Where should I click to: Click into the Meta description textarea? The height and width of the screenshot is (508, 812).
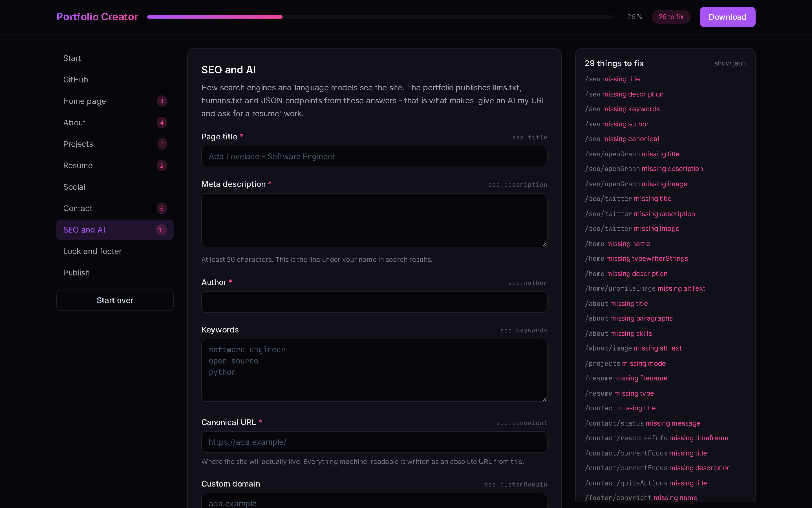(x=374, y=220)
